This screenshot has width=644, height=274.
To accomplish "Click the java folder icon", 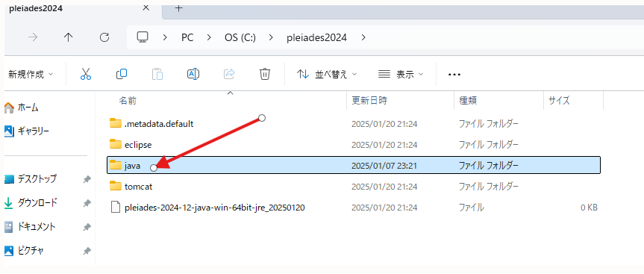I will coord(116,165).
